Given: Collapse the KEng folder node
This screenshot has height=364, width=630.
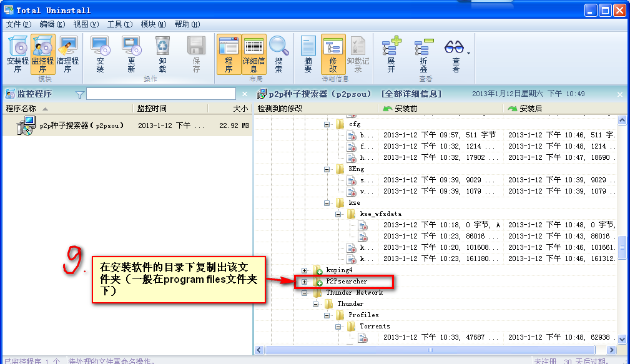Looking at the screenshot, I should point(327,170).
